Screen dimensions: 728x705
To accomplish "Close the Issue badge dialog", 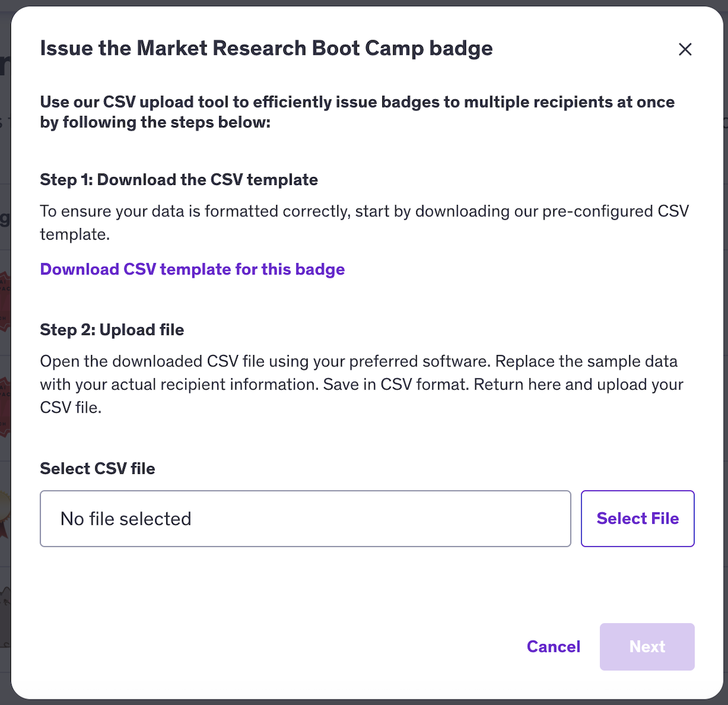I will 685,49.
